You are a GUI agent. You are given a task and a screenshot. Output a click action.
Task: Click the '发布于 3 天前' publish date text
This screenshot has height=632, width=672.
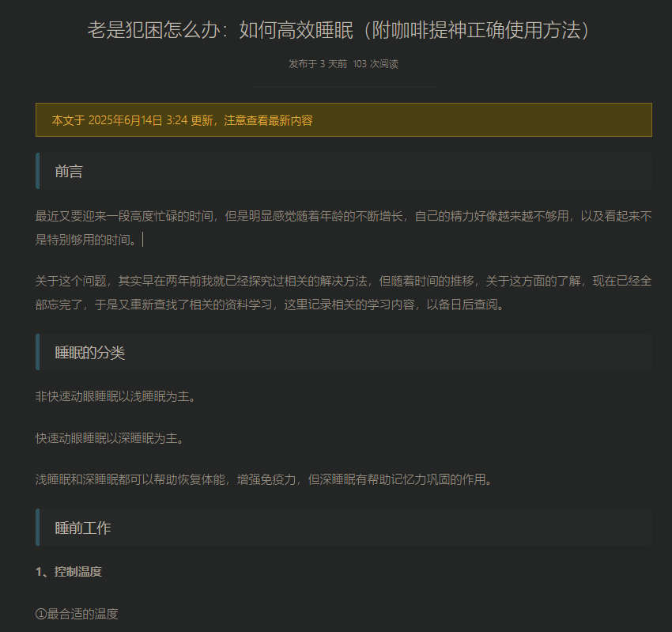[x=318, y=64]
